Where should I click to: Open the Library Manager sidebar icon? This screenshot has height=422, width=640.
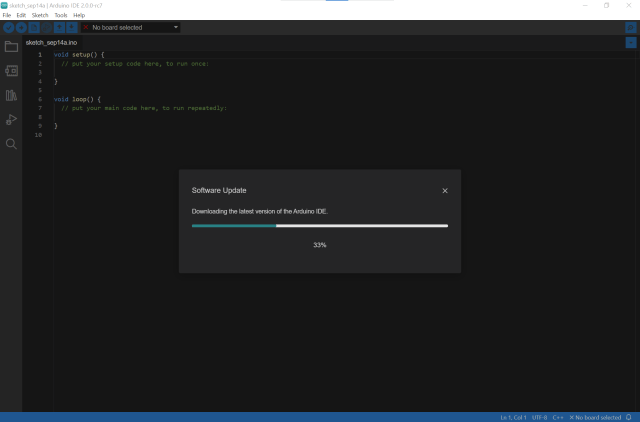11,95
